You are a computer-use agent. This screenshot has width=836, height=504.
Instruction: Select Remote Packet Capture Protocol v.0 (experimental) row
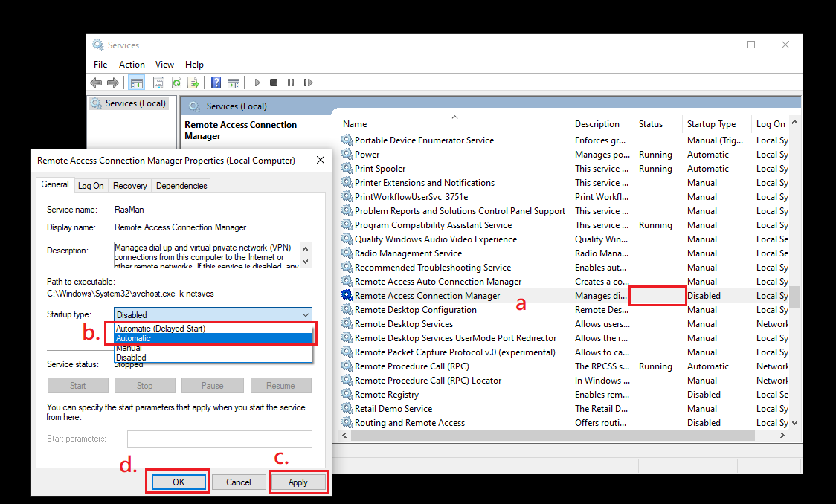coord(564,352)
